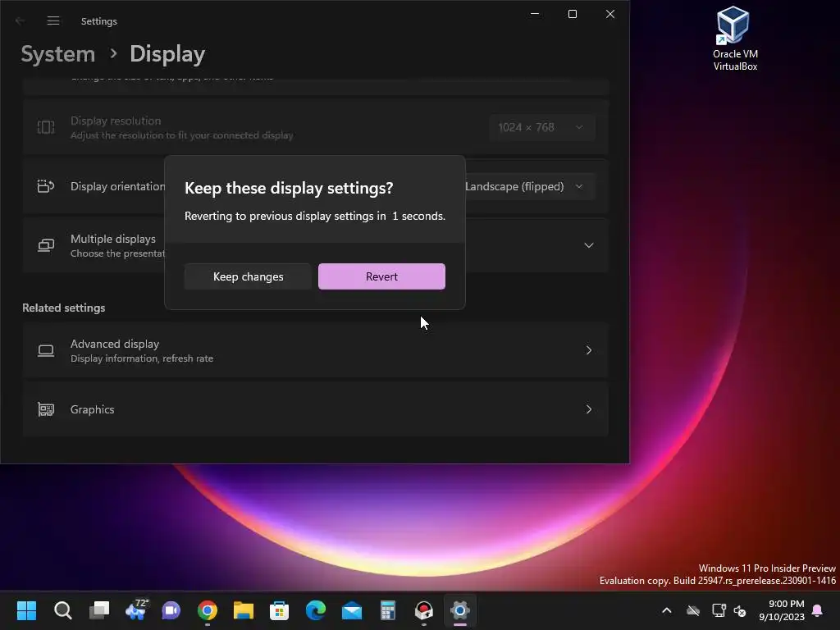
Task: Click the Graphics card icon
Action: [46, 409]
